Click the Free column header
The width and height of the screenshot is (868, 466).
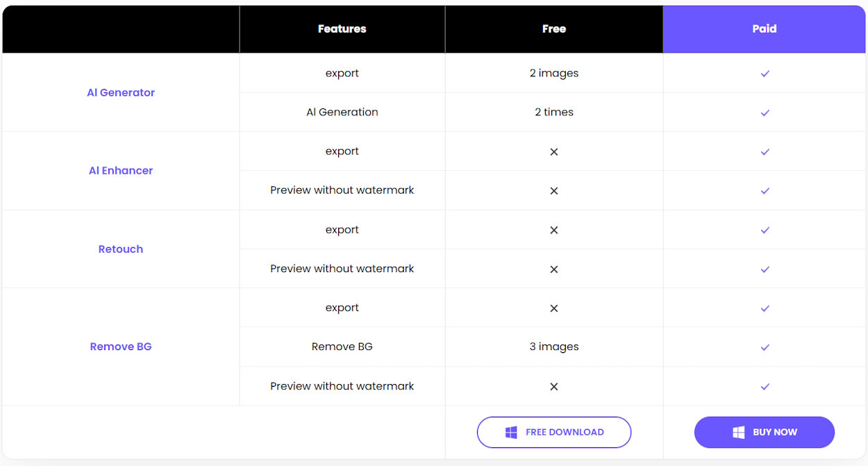click(x=554, y=28)
